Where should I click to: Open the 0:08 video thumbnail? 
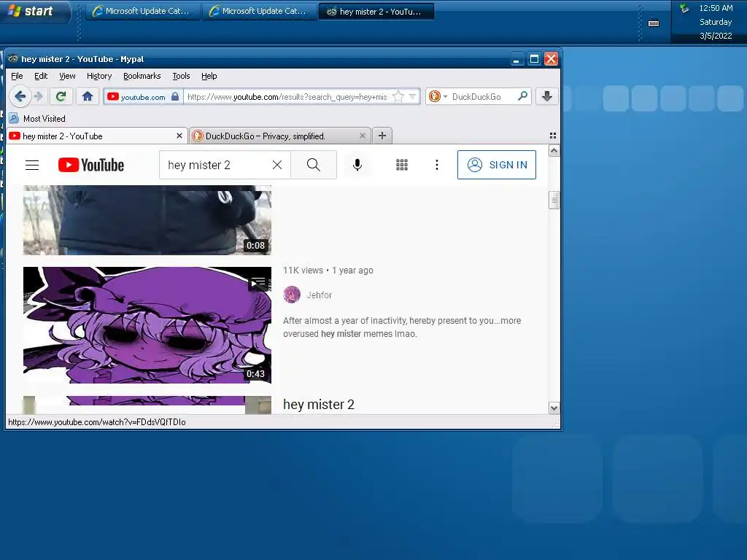coord(147,220)
